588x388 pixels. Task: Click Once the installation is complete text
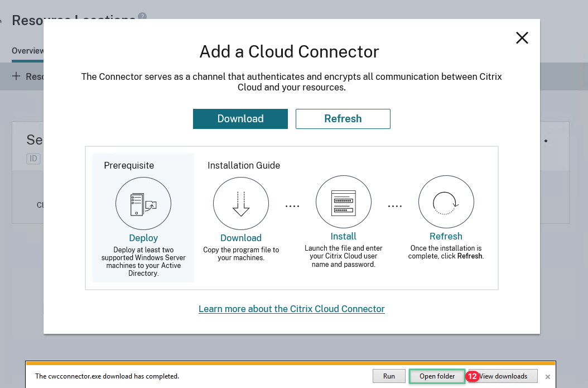[446, 252]
